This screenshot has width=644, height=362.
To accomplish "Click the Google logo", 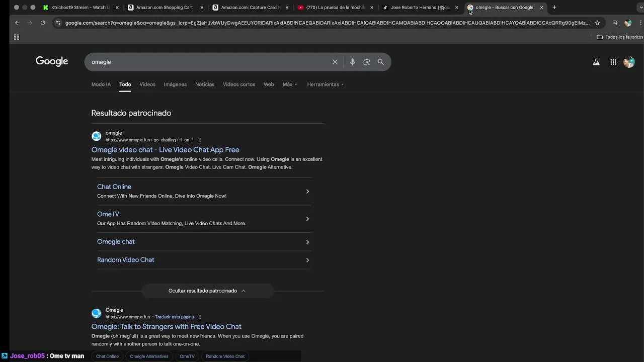I will 52,61.
